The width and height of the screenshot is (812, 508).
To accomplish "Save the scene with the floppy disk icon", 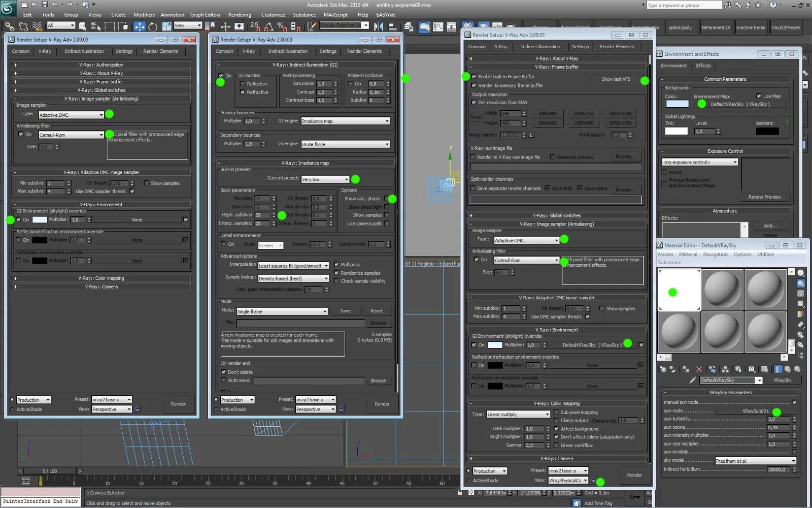I will [45, 5].
